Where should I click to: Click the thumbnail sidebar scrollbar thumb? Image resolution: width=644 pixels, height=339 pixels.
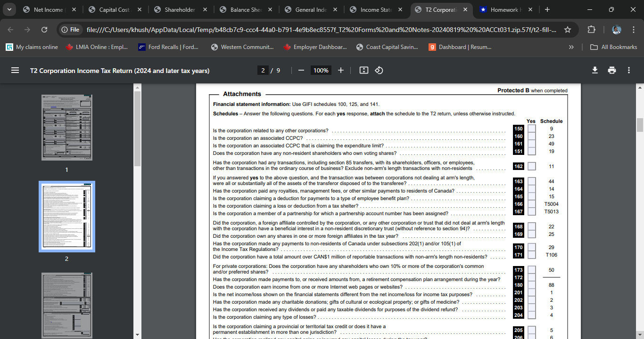tap(137, 129)
